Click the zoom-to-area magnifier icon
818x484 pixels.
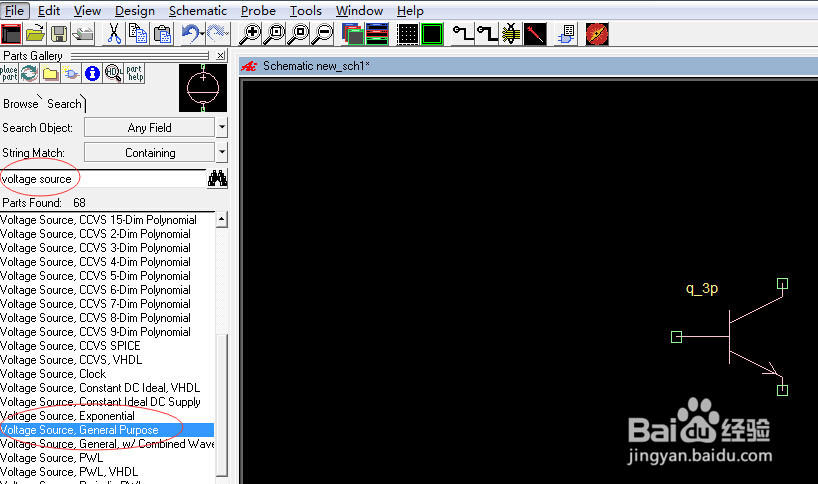click(274, 34)
